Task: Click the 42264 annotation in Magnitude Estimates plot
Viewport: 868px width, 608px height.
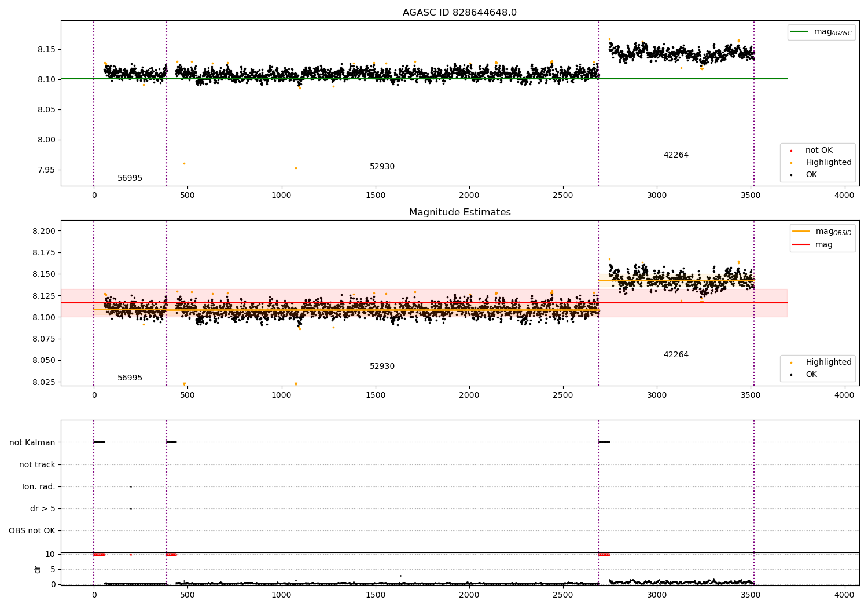Action: [x=676, y=355]
